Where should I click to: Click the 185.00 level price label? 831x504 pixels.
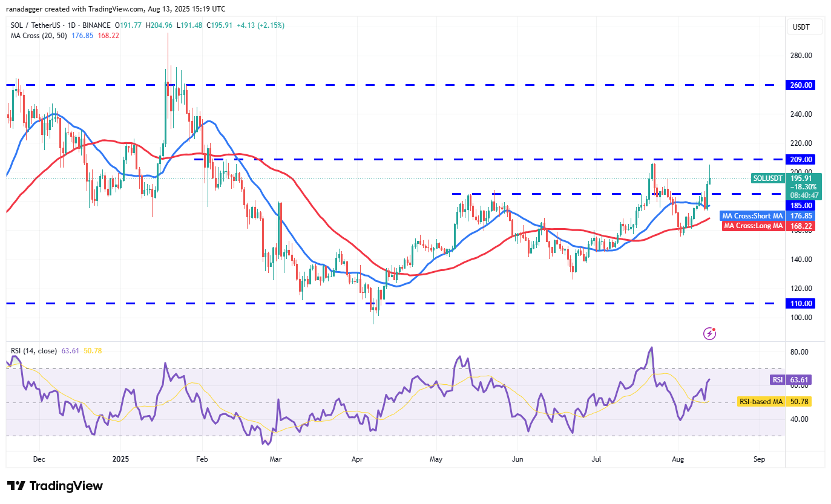(x=800, y=206)
